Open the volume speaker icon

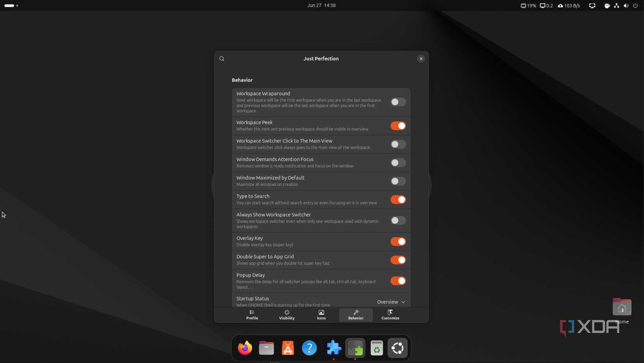pyautogui.click(x=626, y=5)
